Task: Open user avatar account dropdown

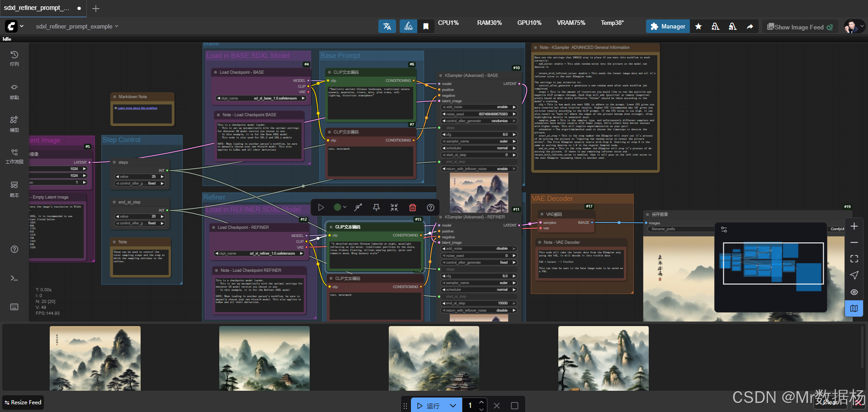Action: [854, 26]
